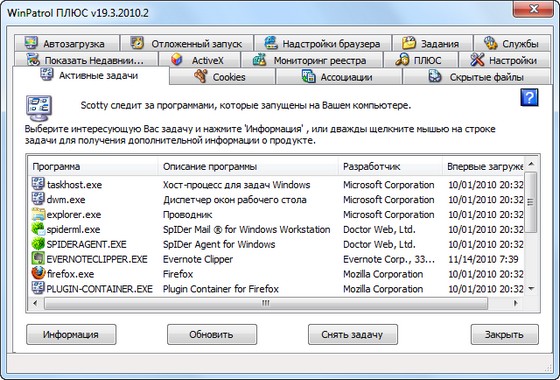Refresh the list with Обновить button
This screenshot has height=380, width=560.
(212, 334)
